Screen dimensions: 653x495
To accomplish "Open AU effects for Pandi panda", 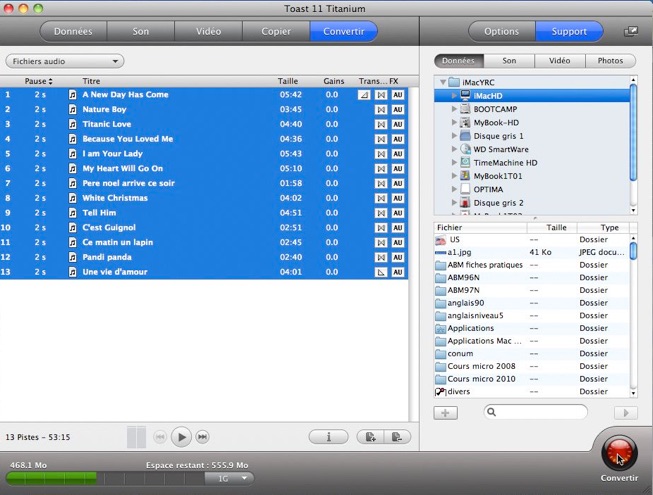I will pos(398,257).
